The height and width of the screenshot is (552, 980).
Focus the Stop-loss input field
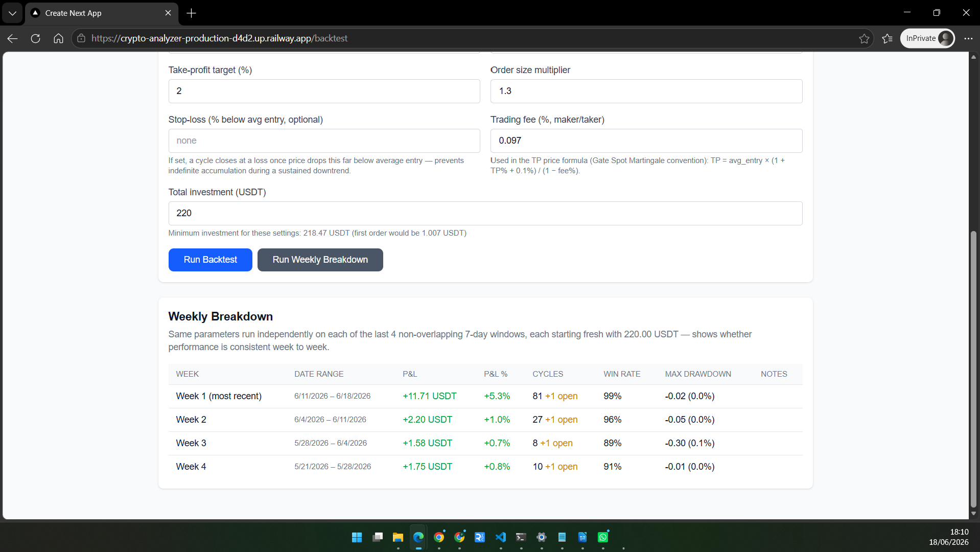(x=324, y=141)
